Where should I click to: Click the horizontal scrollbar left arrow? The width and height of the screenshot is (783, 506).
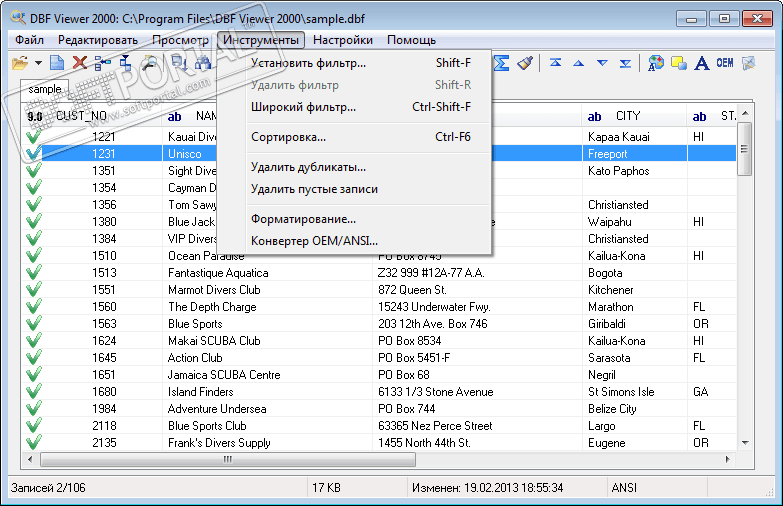coord(30,459)
